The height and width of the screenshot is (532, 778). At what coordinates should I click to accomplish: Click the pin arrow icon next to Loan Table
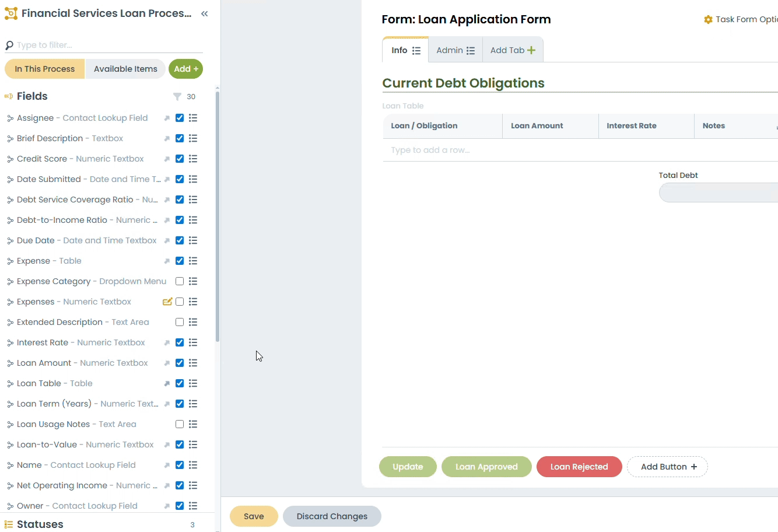167,383
